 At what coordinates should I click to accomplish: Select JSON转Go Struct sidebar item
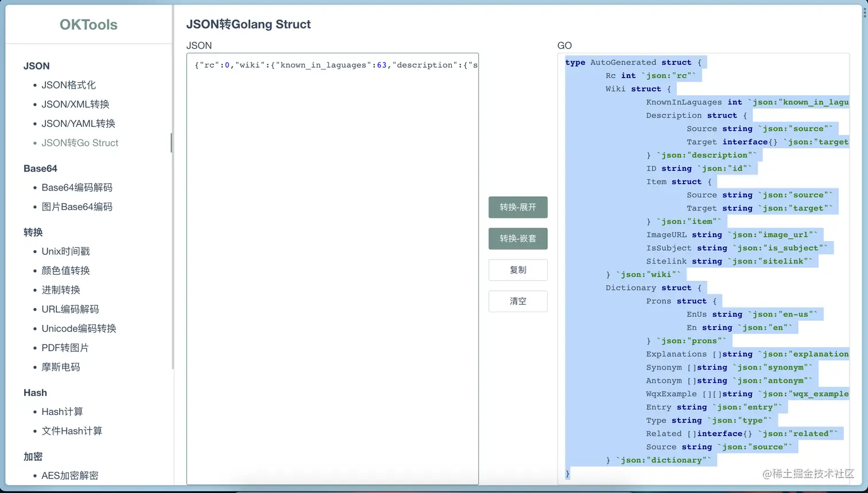[x=80, y=143]
